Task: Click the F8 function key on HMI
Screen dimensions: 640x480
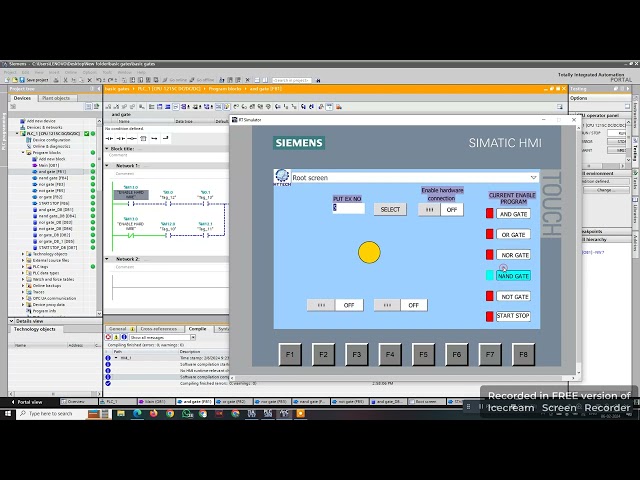Action: 523,354
